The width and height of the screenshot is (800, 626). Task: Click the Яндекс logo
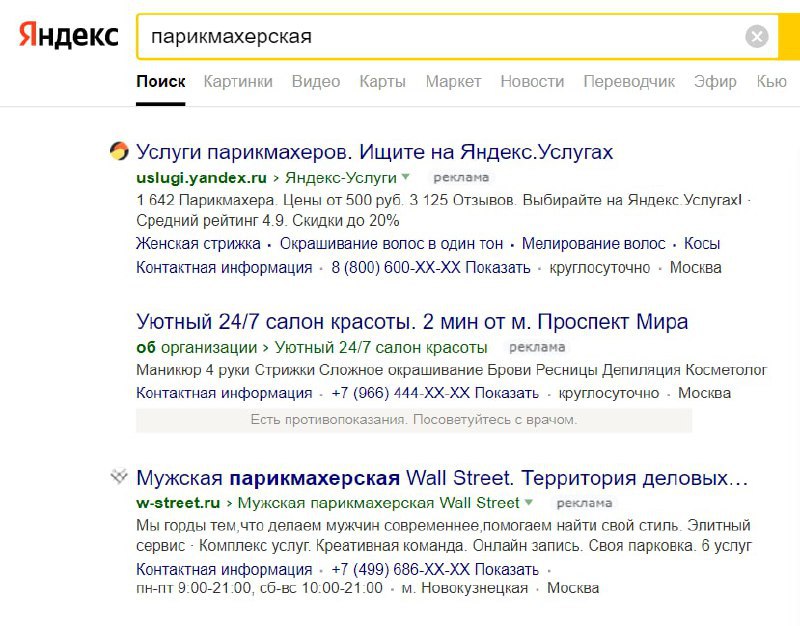tap(68, 35)
